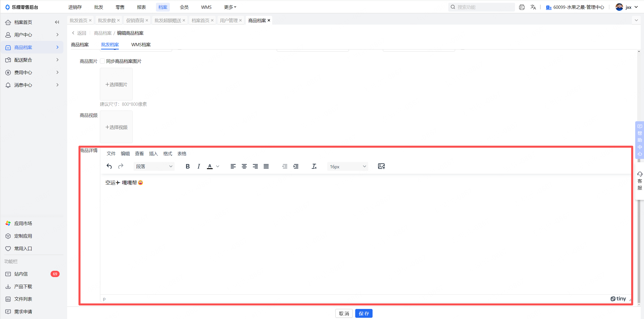Click the text color A swatch

pos(210,166)
